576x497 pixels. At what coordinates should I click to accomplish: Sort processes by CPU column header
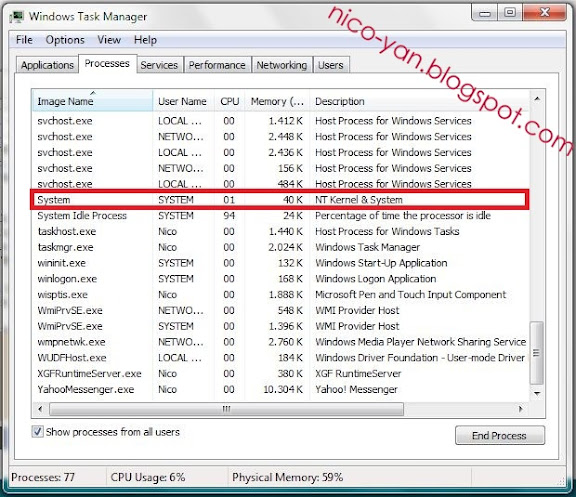pos(230,101)
